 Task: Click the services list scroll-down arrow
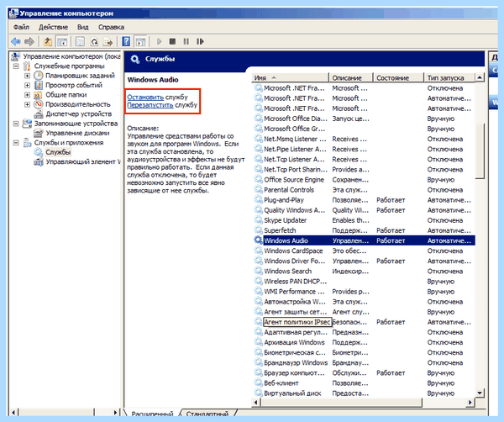click(x=480, y=393)
